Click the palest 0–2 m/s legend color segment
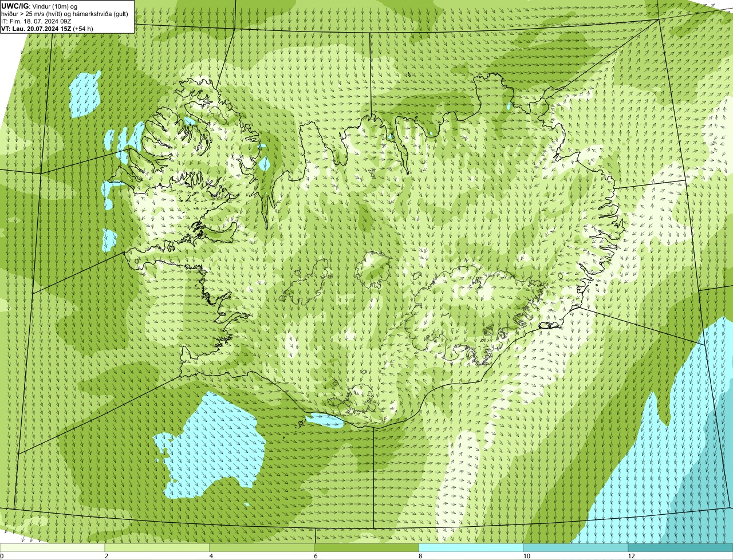733x560 pixels. coord(53,548)
